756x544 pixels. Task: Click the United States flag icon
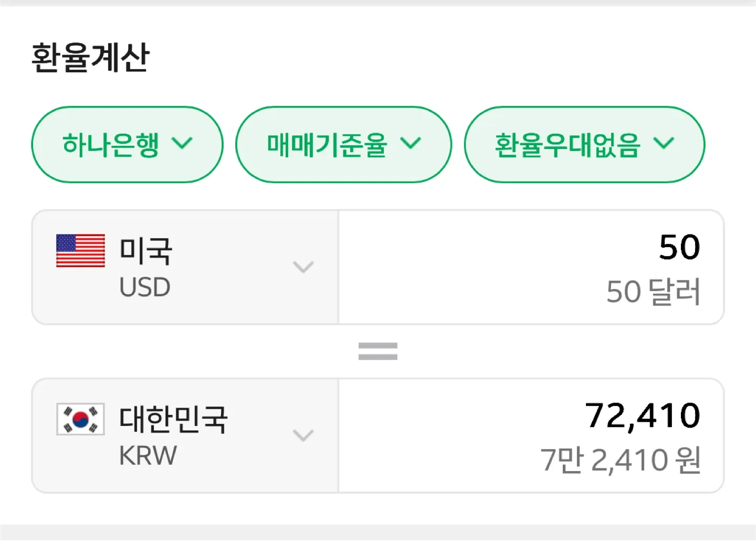80,251
